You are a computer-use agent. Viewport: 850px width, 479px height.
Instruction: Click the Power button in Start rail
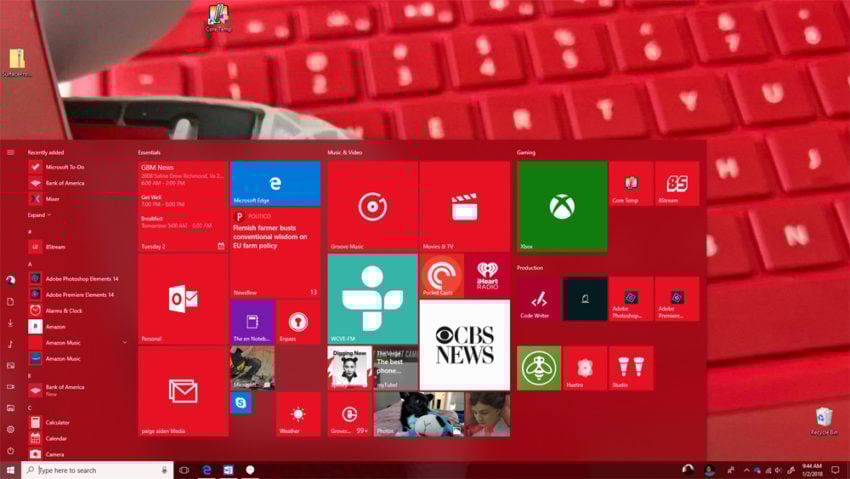click(x=10, y=450)
